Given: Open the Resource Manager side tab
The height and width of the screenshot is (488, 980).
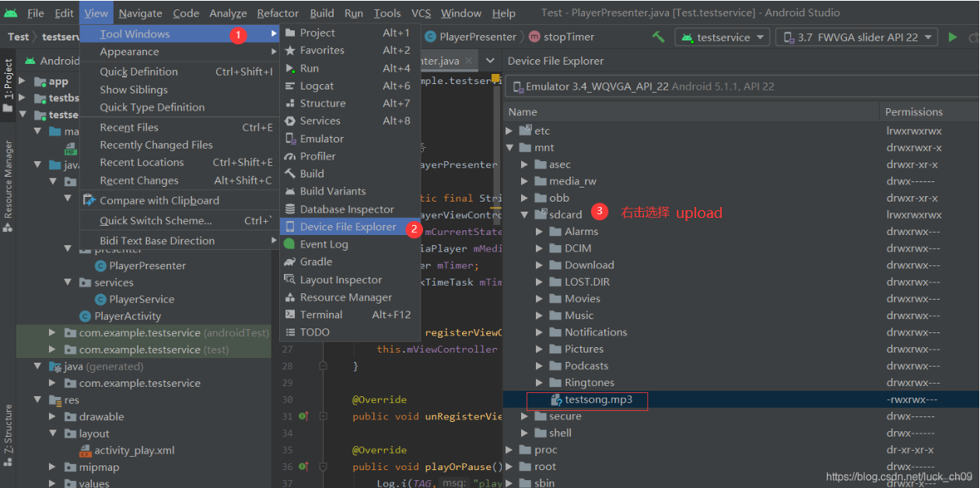Looking at the screenshot, I should pyautogui.click(x=8, y=185).
